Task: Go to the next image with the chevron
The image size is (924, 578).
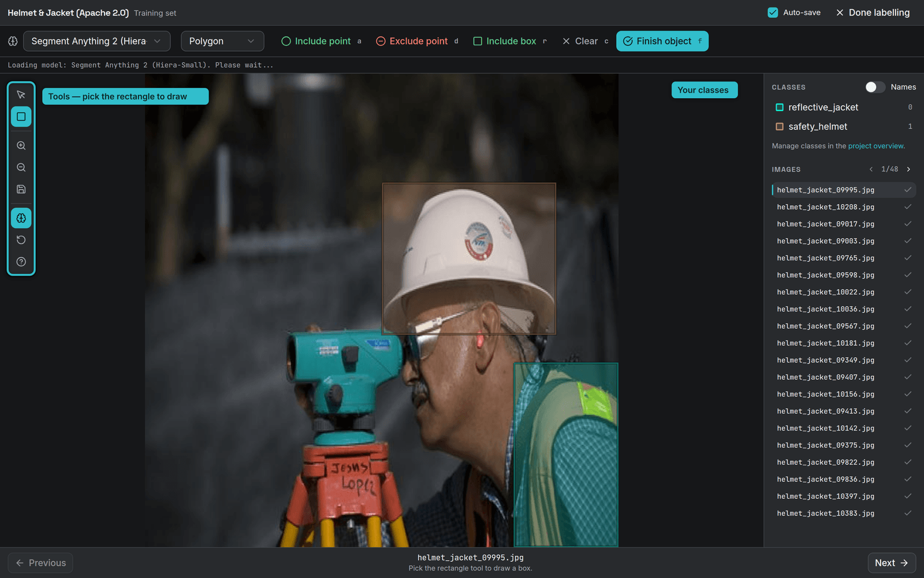Action: pyautogui.click(x=908, y=169)
